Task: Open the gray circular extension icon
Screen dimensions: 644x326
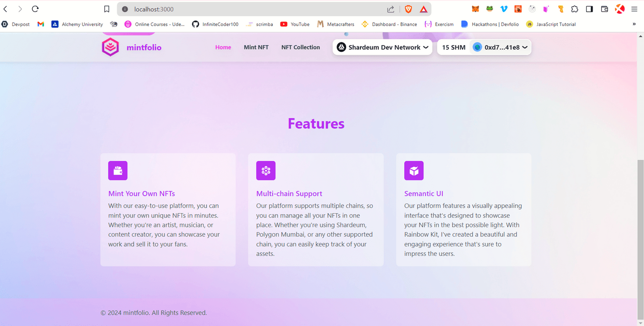Action: point(532,9)
